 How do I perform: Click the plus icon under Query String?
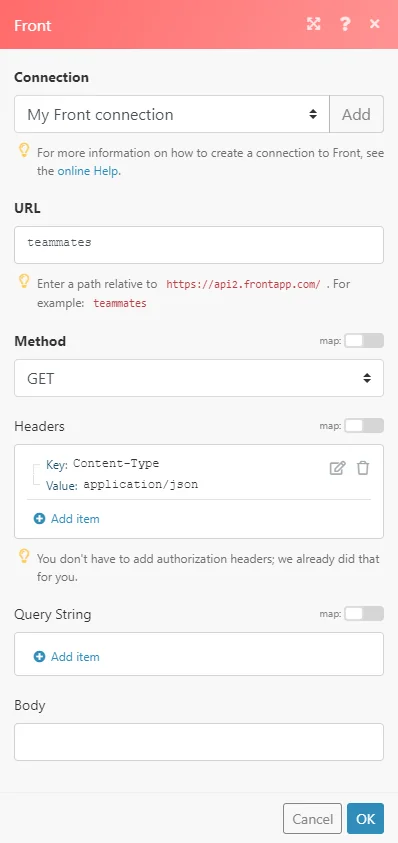39,656
